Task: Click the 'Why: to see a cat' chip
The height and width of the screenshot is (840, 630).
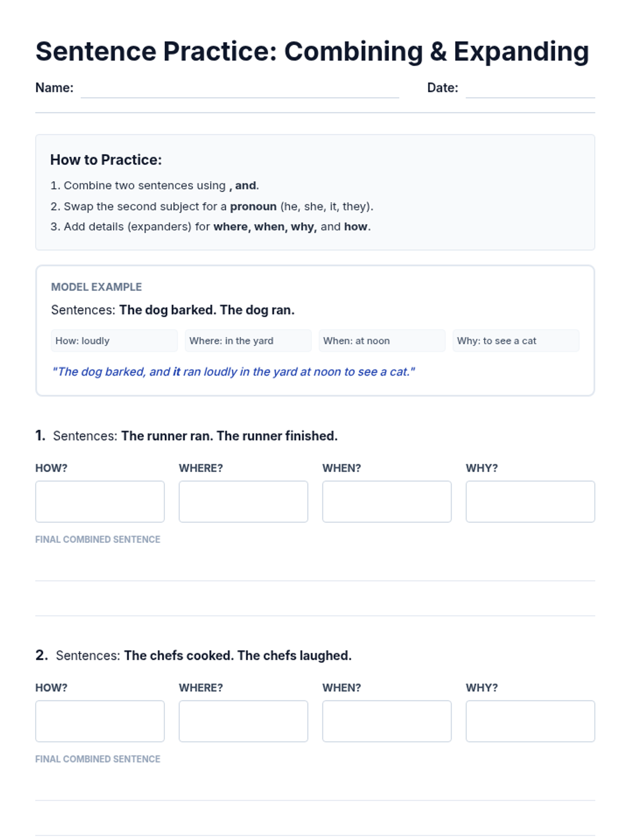Action: 516,341
